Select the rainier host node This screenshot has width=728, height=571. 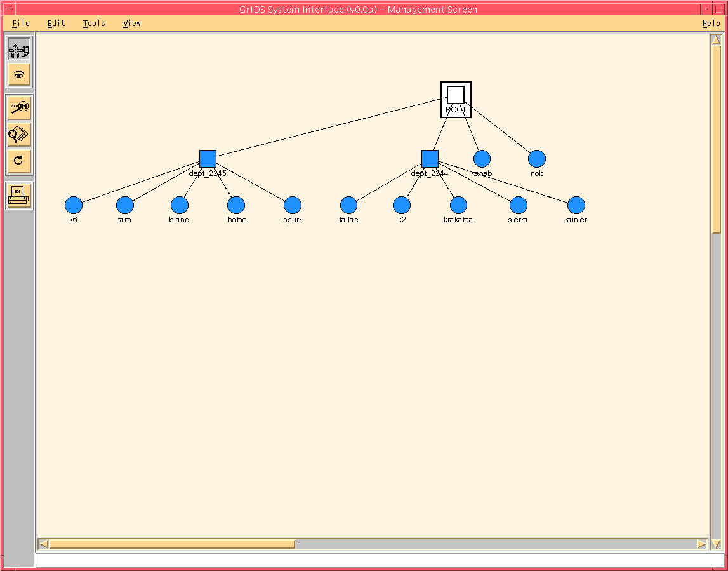[x=576, y=205]
